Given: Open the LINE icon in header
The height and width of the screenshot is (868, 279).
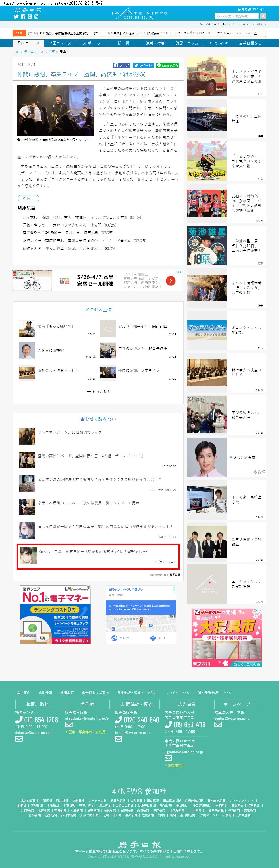Looking at the screenshot, I should pyautogui.click(x=30, y=16).
